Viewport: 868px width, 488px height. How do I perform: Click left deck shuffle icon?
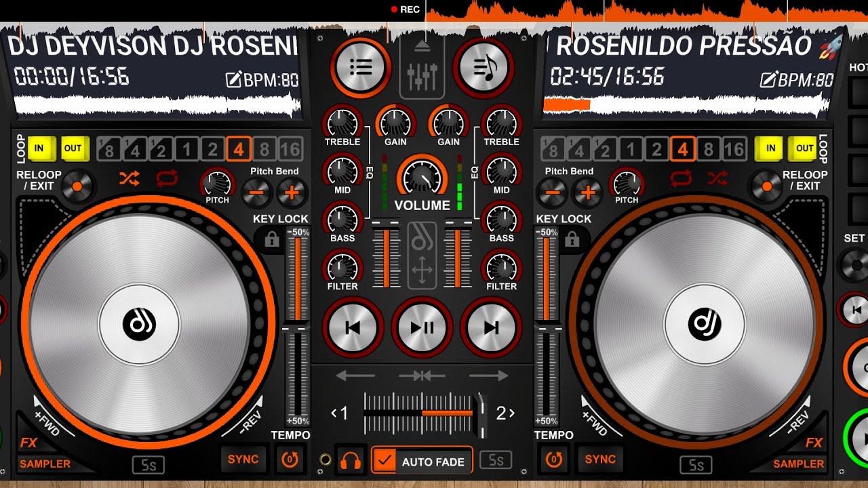(x=129, y=179)
